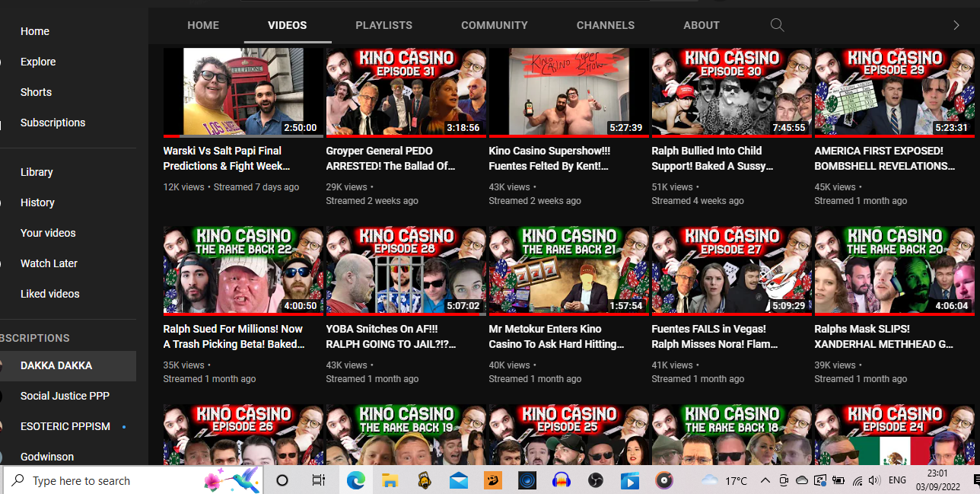
Task: Open The Rake Back 21 thumbnail
Action: [569, 271]
